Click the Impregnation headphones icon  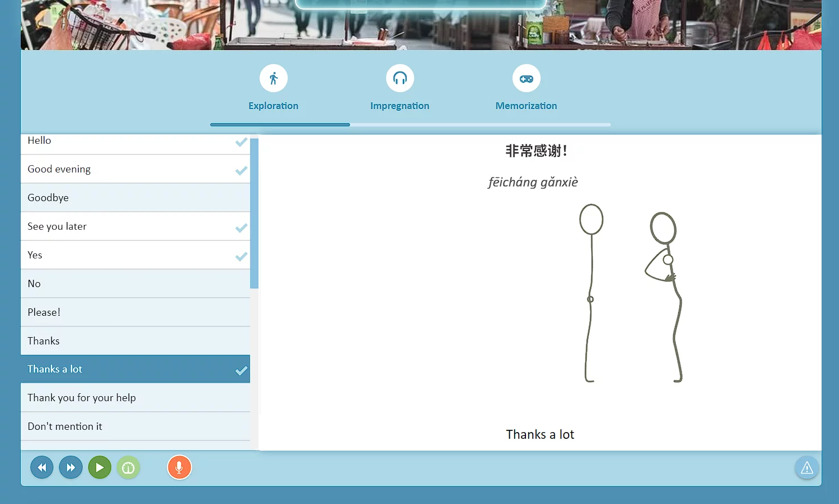400,79
